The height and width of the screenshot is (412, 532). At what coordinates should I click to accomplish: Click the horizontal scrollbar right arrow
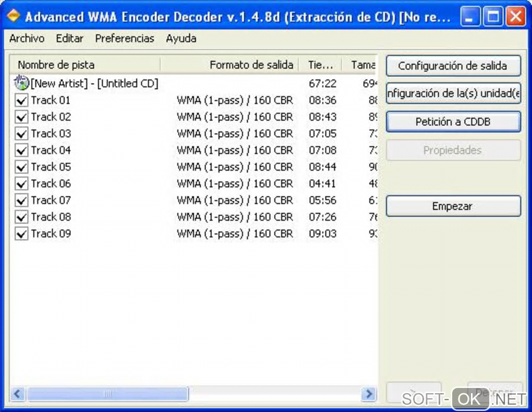tap(369, 394)
